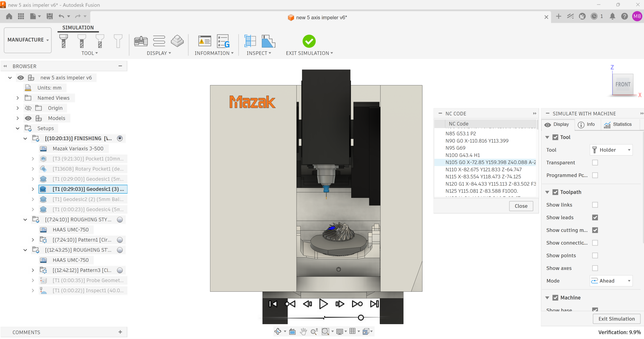Select the first tool display icon
This screenshot has height=339, width=644.
(x=63, y=41)
